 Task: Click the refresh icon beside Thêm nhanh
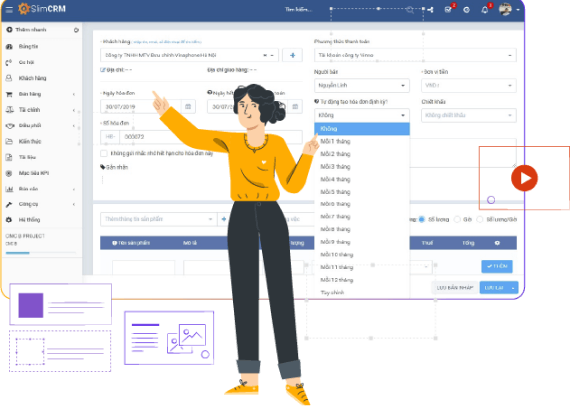tap(76, 30)
